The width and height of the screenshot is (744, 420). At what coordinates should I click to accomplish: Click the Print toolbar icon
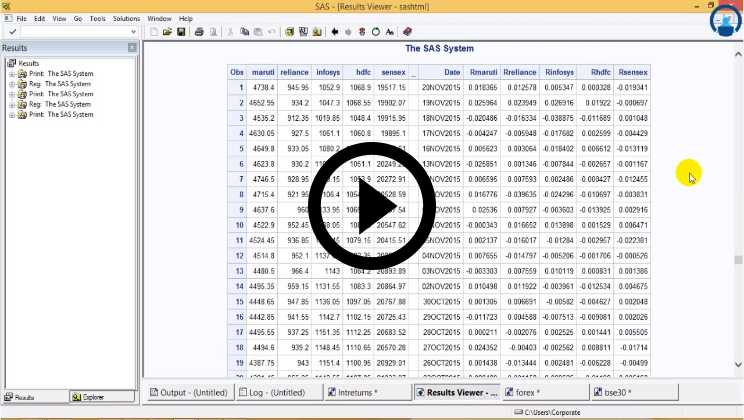click(199, 32)
